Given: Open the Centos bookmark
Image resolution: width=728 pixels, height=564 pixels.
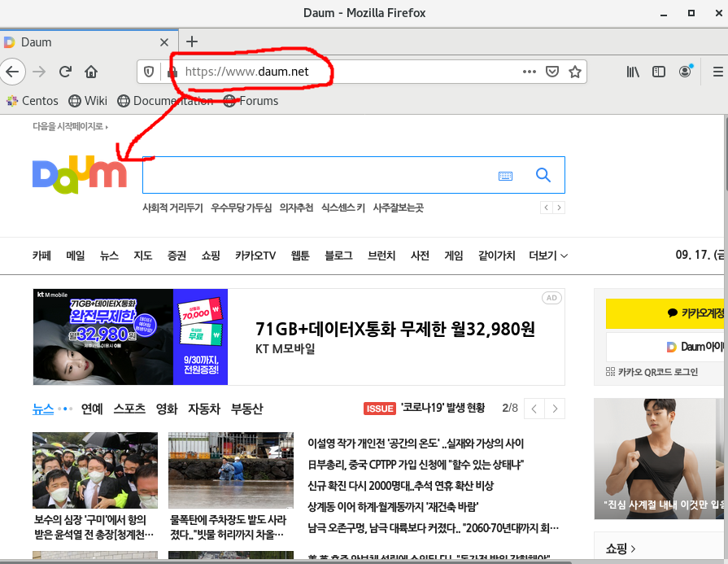Looking at the screenshot, I should (33, 101).
